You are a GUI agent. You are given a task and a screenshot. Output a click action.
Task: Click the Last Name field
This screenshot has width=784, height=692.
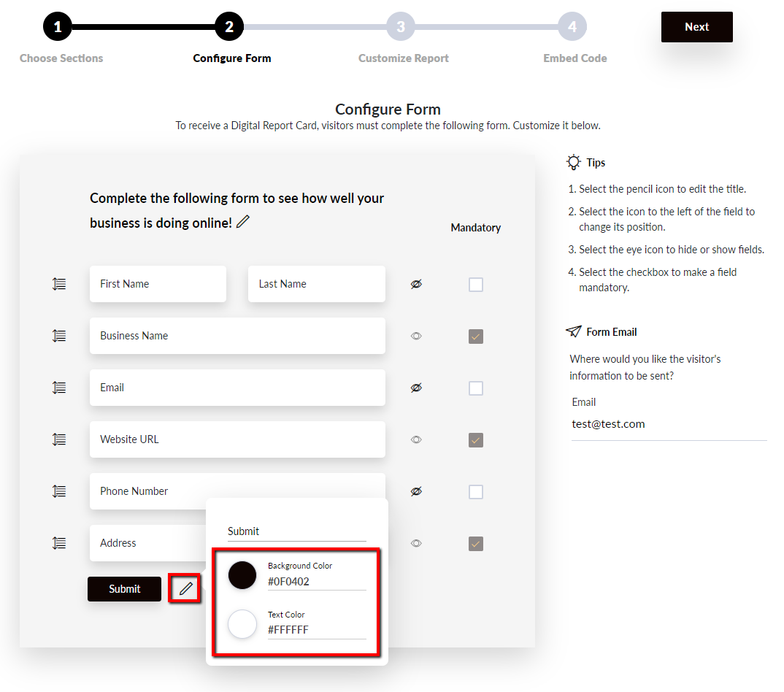coord(317,284)
